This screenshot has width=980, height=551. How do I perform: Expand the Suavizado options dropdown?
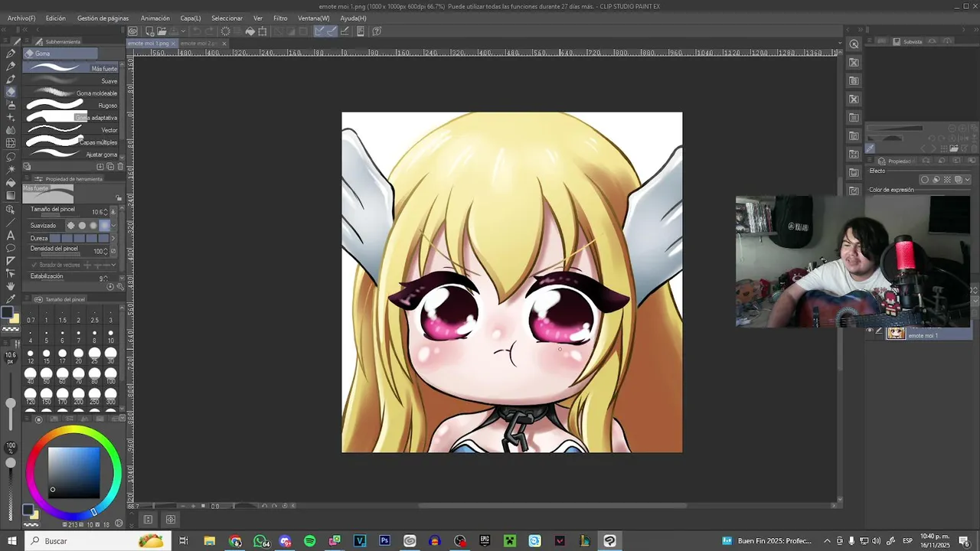(x=114, y=226)
